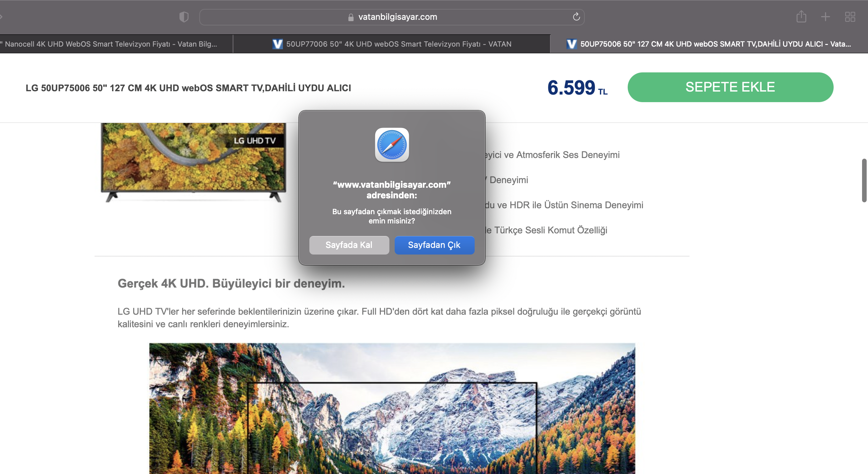Image resolution: width=868 pixels, height=474 pixels.
Task: Reload the page with refresh icon
Action: point(576,17)
